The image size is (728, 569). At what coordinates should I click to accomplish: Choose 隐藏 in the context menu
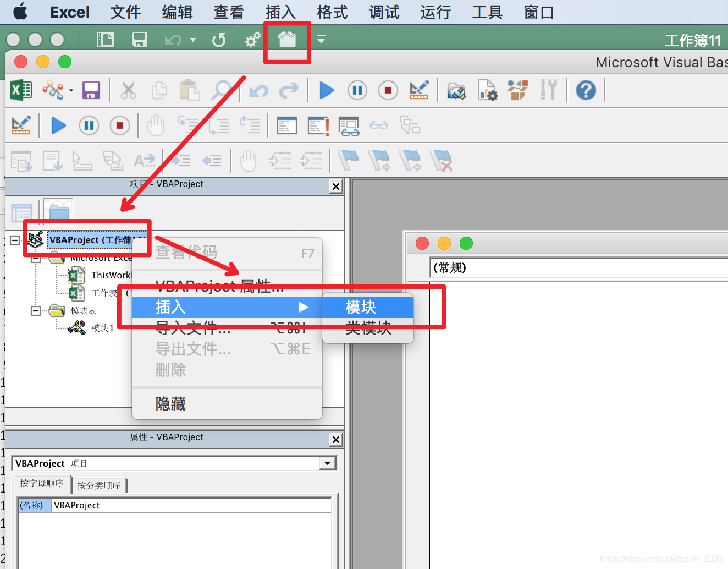[x=227, y=404]
